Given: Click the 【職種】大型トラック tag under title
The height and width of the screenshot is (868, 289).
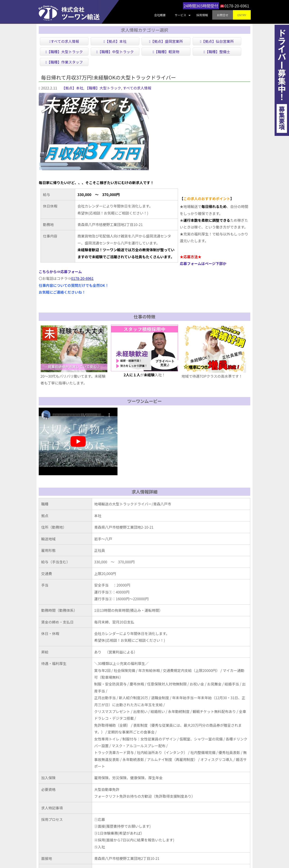Looking at the screenshot, I should [x=103, y=88].
